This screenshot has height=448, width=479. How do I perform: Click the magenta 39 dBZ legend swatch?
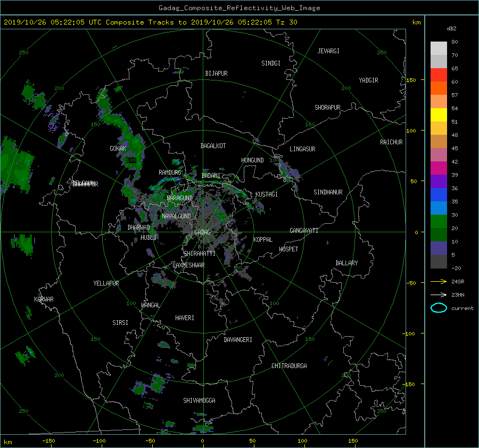point(439,168)
